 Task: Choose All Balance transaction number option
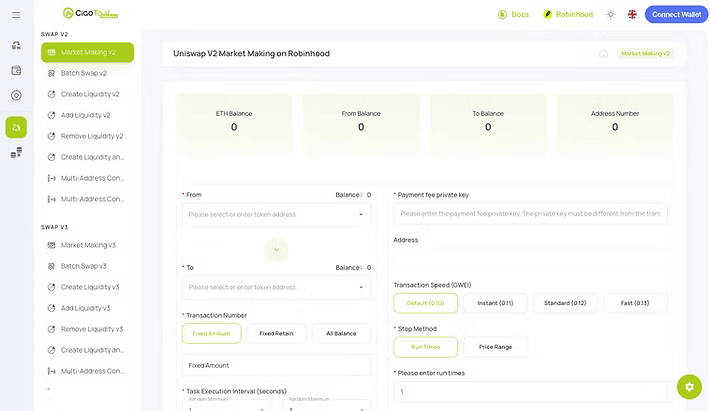(x=341, y=334)
